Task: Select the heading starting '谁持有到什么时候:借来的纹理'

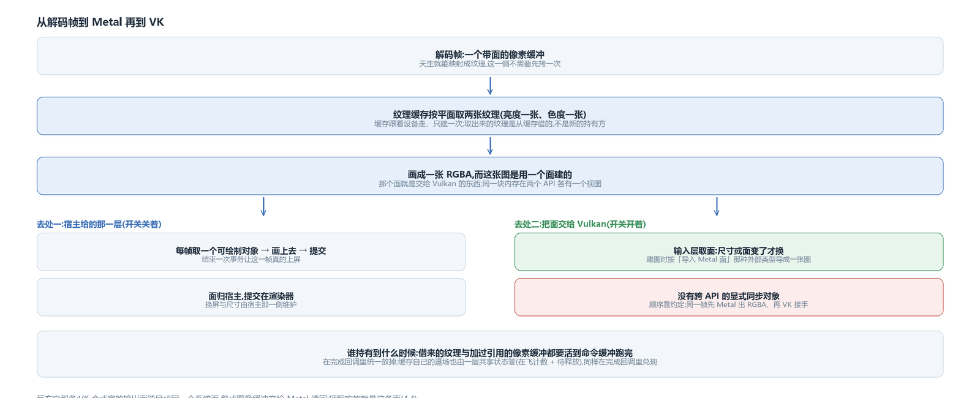Action: (x=490, y=353)
